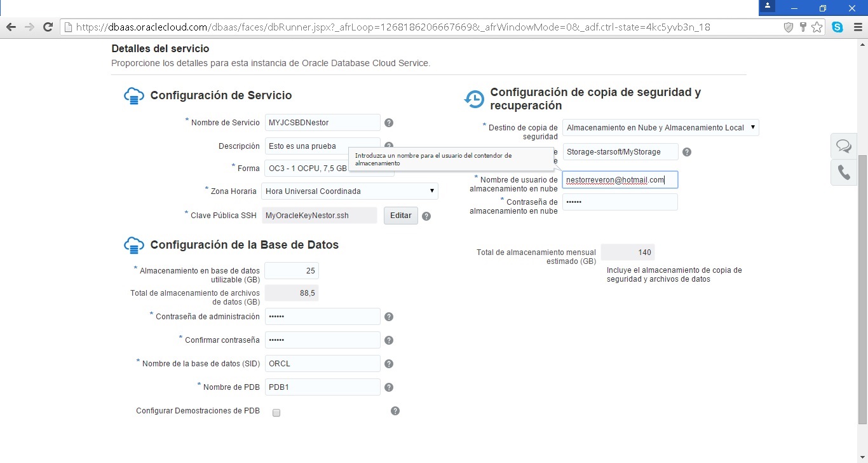
Task: Click the browser back arrow
Action: (x=11, y=27)
